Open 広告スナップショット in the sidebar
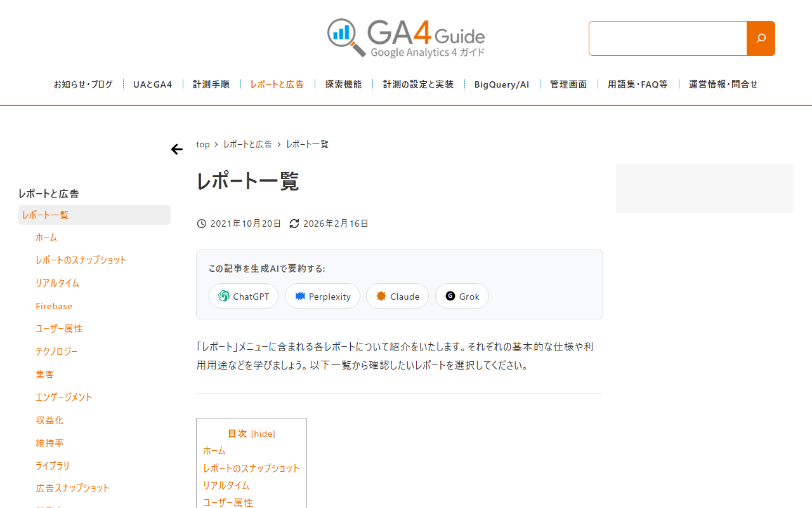This screenshot has width=812, height=508. point(73,488)
